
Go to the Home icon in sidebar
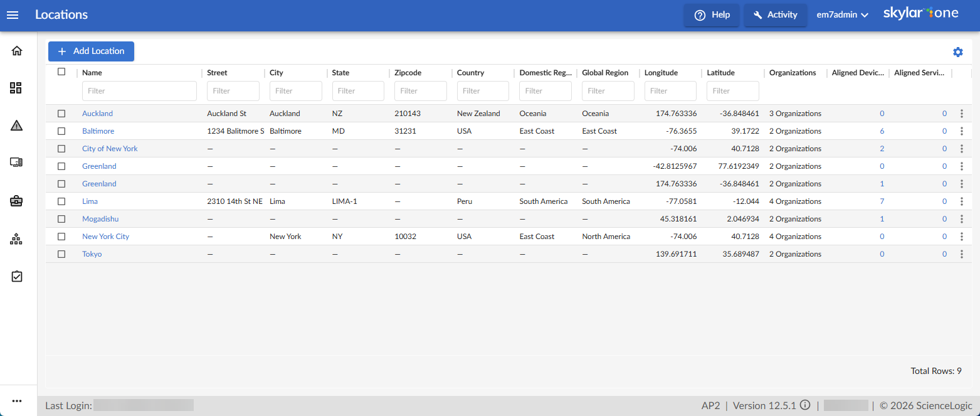tap(17, 51)
